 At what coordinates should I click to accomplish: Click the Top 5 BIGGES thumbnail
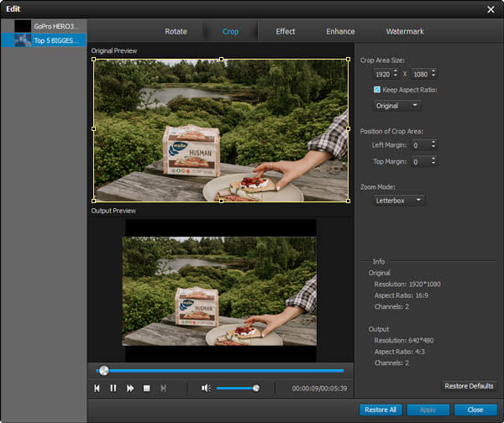click(23, 40)
